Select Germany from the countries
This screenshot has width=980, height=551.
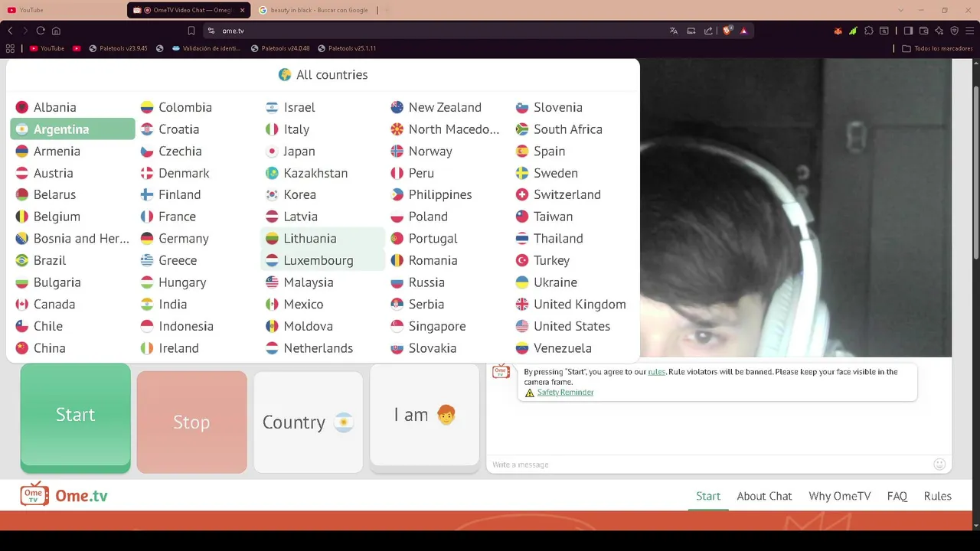coord(198,239)
